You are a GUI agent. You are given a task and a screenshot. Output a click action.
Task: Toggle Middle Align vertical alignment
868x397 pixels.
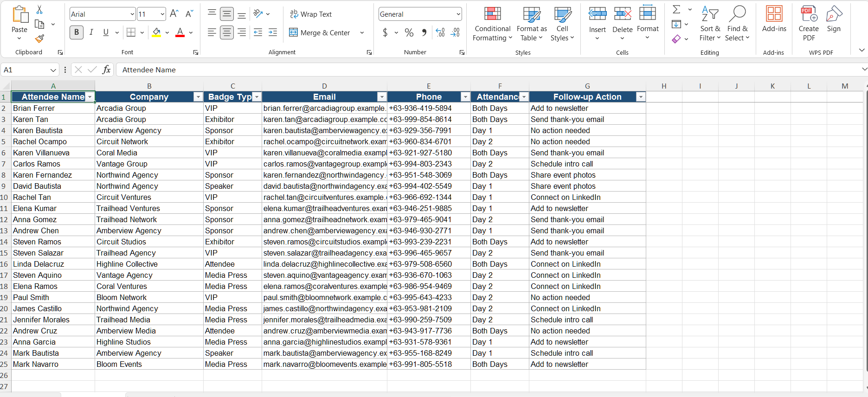227,14
